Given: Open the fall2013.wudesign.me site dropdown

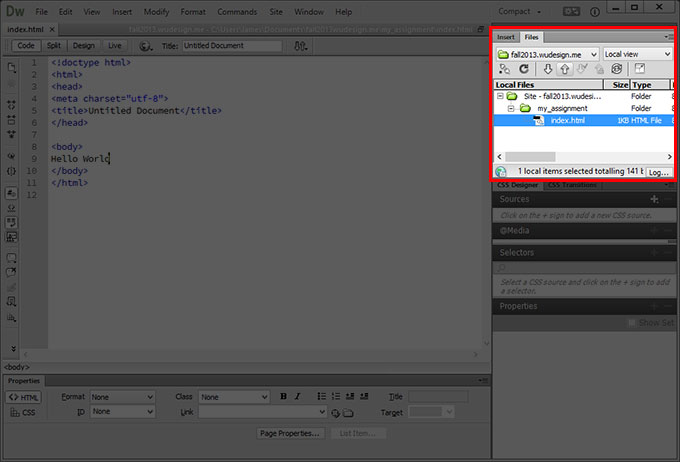Looking at the screenshot, I should tap(547, 53).
